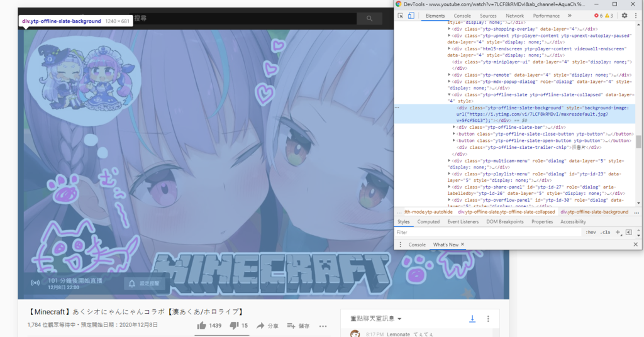Switch to the Sources tab
The height and width of the screenshot is (337, 644).
pos(488,16)
